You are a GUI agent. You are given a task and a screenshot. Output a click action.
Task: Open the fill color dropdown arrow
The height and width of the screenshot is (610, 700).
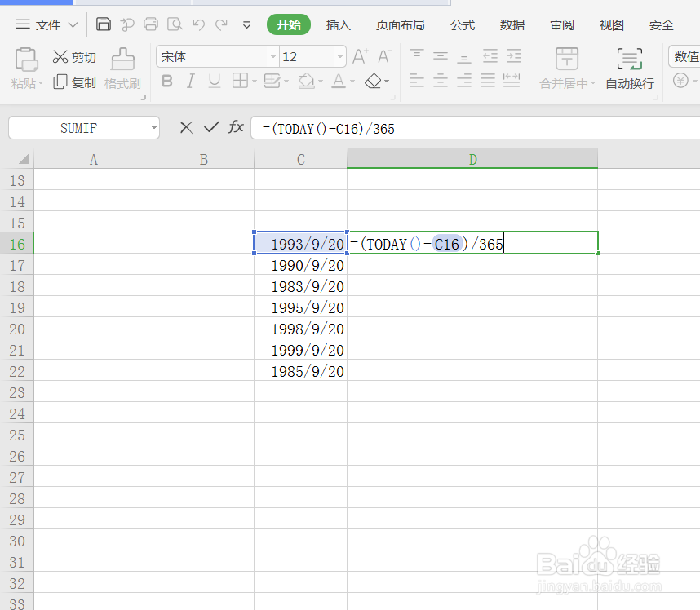[321, 82]
